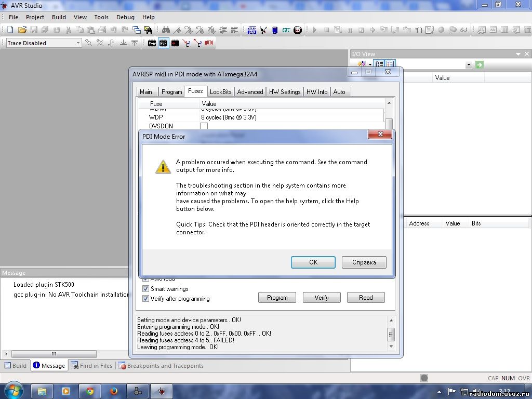Click OK in PDI Mode Error dialog
Viewport: 532px width, 399px height.
click(313, 262)
